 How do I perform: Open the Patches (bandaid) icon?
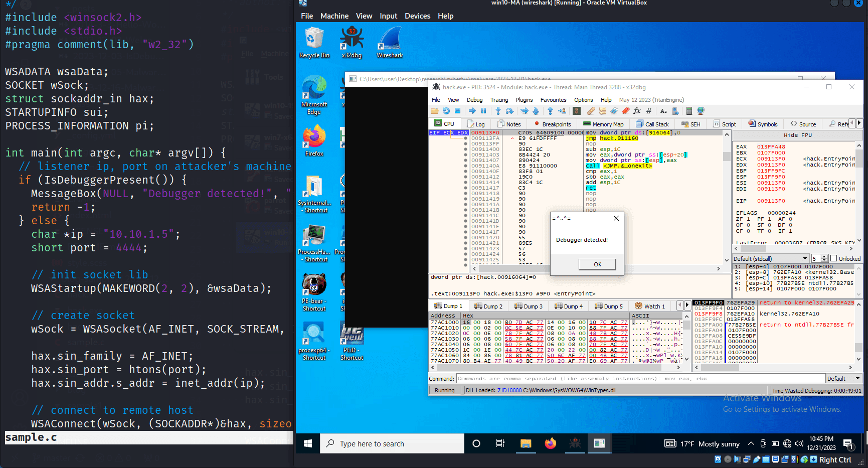click(x=591, y=111)
